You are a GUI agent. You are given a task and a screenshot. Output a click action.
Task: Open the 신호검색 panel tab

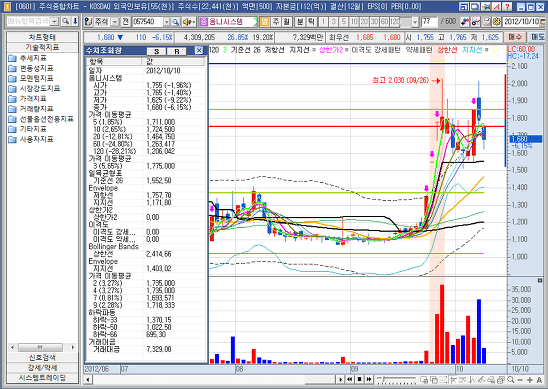(42, 357)
